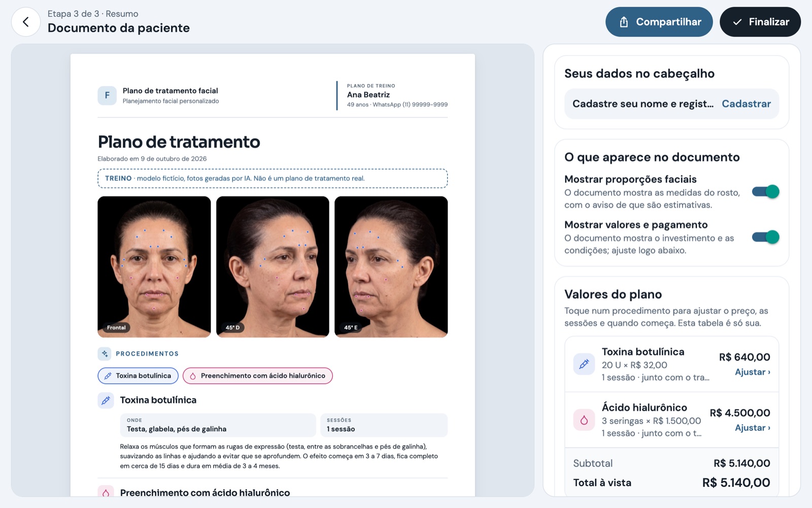Click 'Etapa 3 de 3 · Resumo' step label
The width and height of the screenshot is (812, 508).
[93, 14]
